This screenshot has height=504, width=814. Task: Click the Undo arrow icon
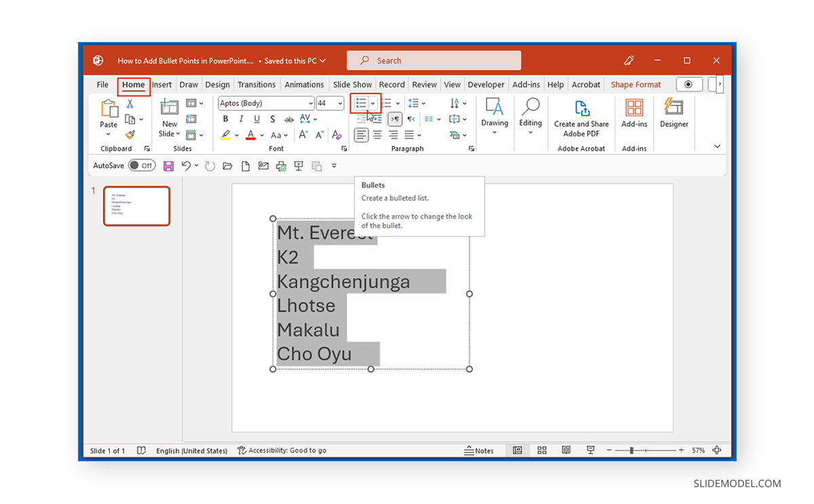coord(187,166)
